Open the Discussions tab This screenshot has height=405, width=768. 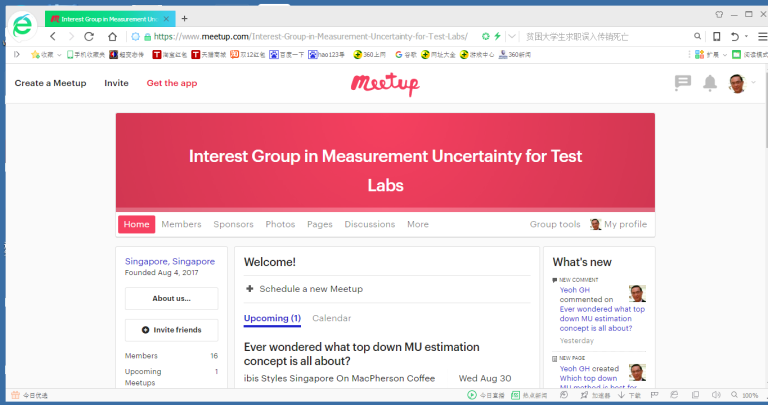click(370, 225)
